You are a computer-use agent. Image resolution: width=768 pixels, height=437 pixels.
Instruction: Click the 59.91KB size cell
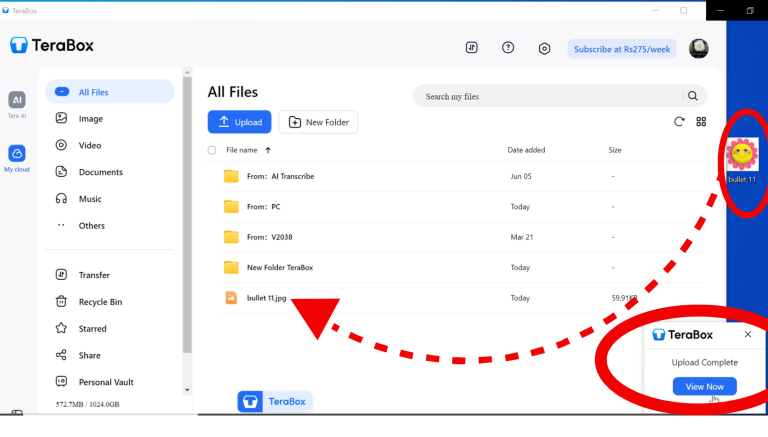(x=624, y=297)
